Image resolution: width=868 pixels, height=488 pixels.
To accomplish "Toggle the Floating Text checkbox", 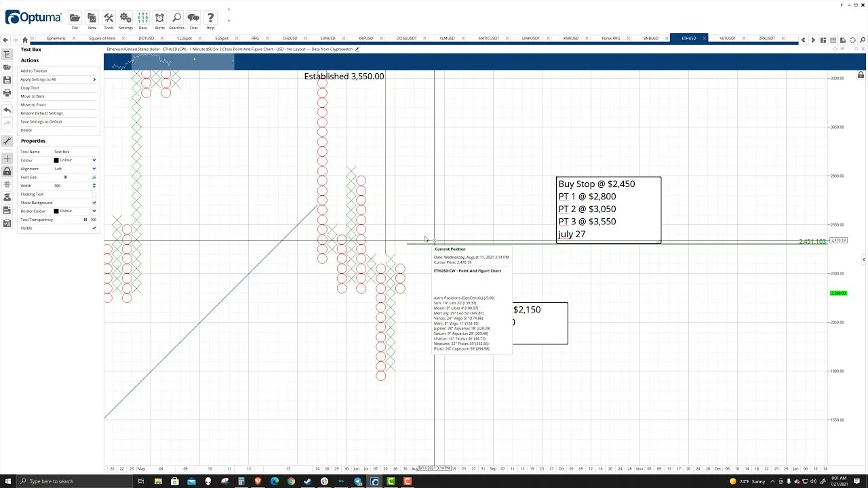I will point(94,194).
